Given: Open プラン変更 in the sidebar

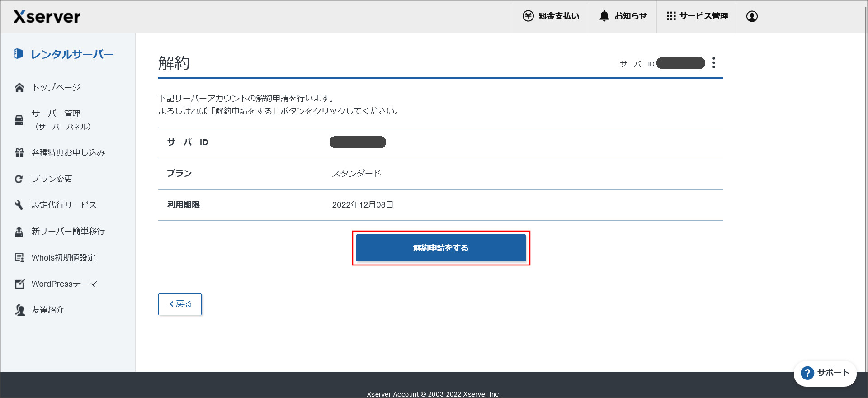Looking at the screenshot, I should coord(52,179).
